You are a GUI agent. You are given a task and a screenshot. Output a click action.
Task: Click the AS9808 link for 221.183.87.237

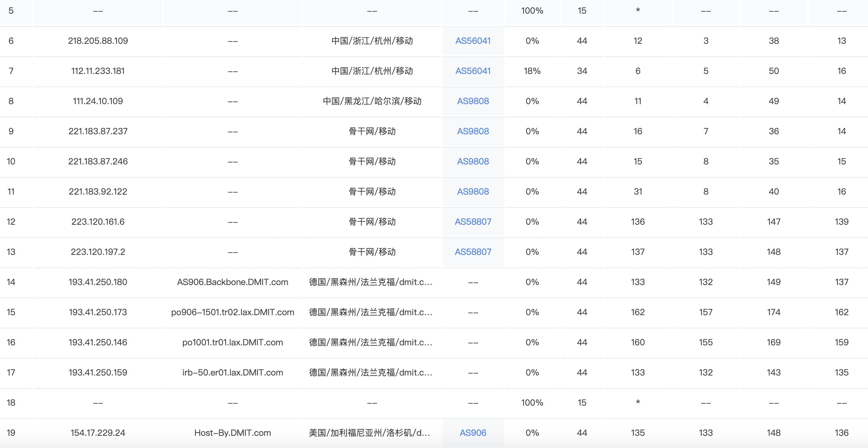[473, 131]
